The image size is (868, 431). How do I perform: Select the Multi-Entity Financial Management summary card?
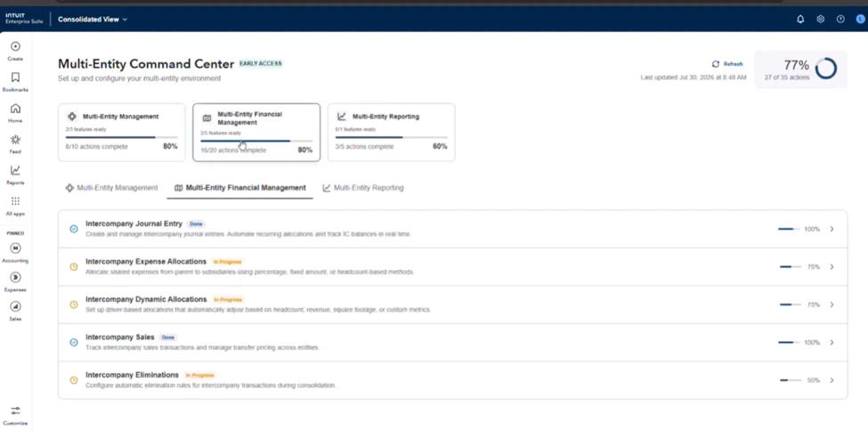(256, 133)
